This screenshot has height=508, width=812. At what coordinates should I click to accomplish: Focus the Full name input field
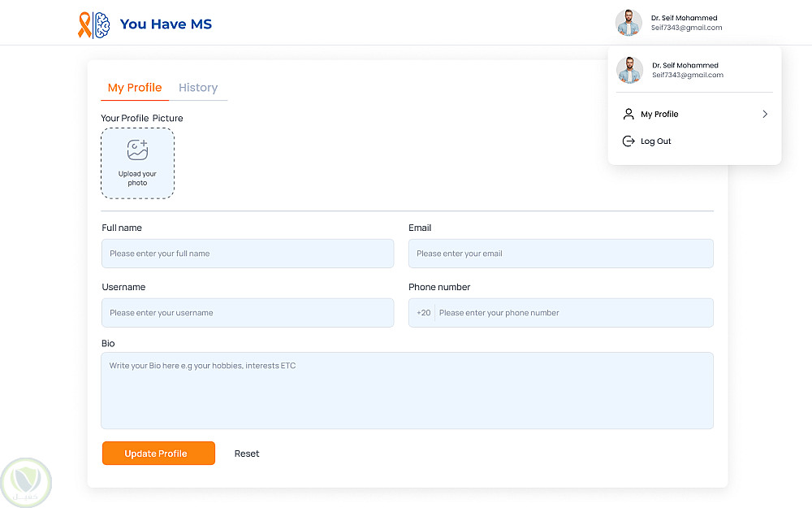click(x=248, y=254)
